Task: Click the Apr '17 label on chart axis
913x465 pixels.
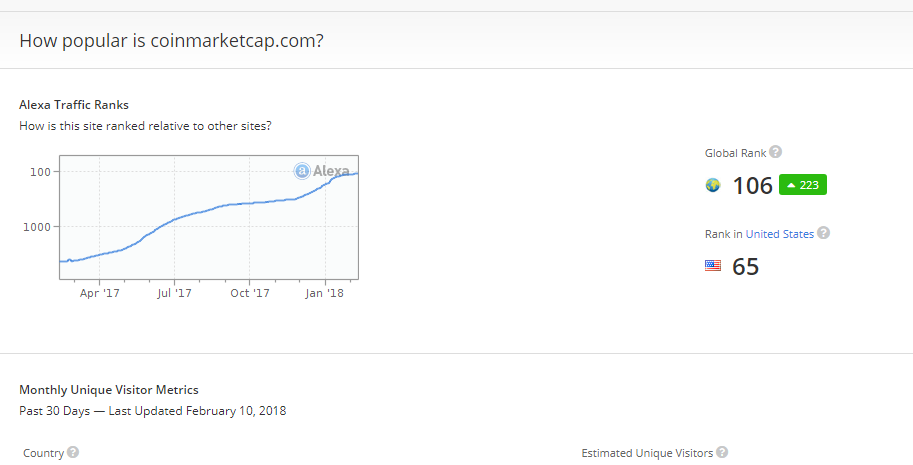Action: [x=99, y=293]
